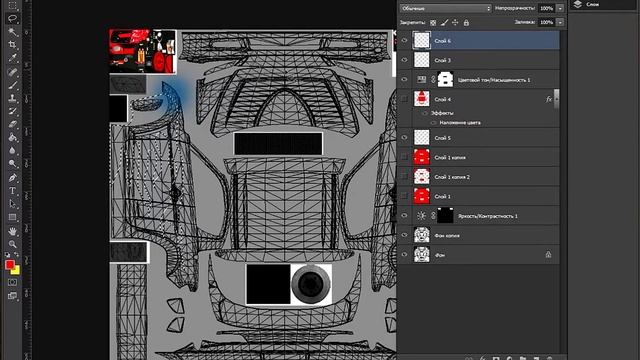Image resolution: width=640 pixels, height=360 pixels.
Task: Swap foreground and background colors
Action: coord(17,255)
